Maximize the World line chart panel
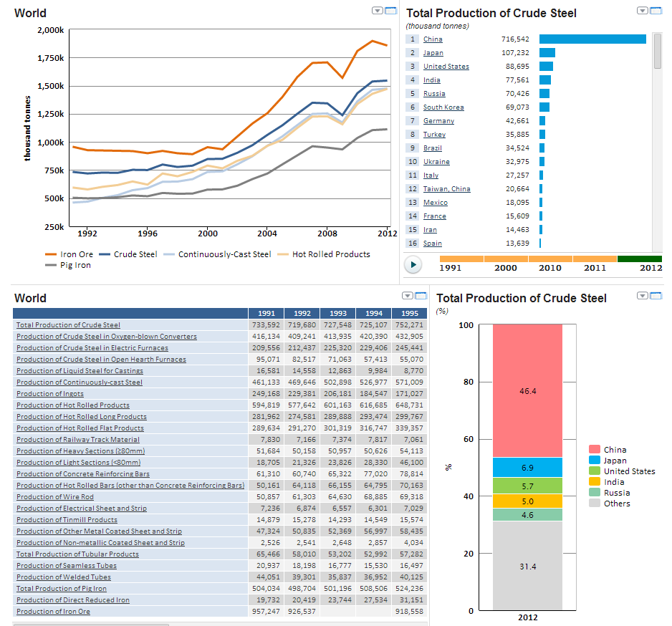The image size is (672, 626). (x=391, y=11)
